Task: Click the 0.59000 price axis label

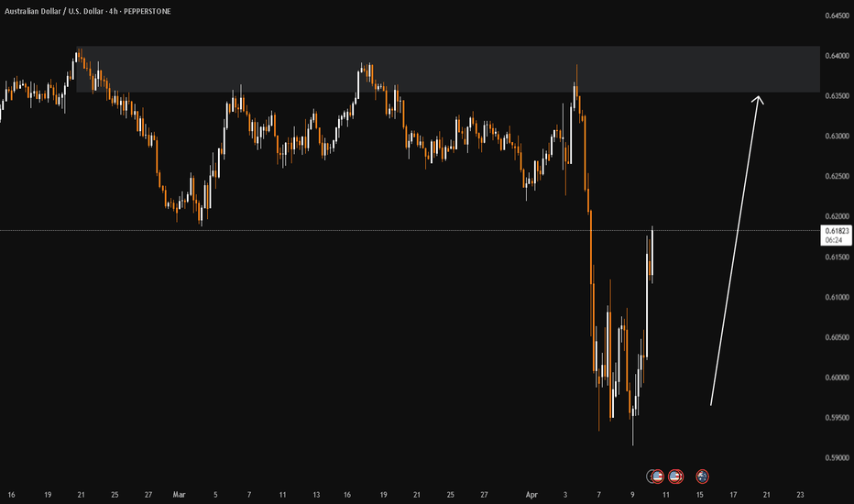Action: pos(838,458)
